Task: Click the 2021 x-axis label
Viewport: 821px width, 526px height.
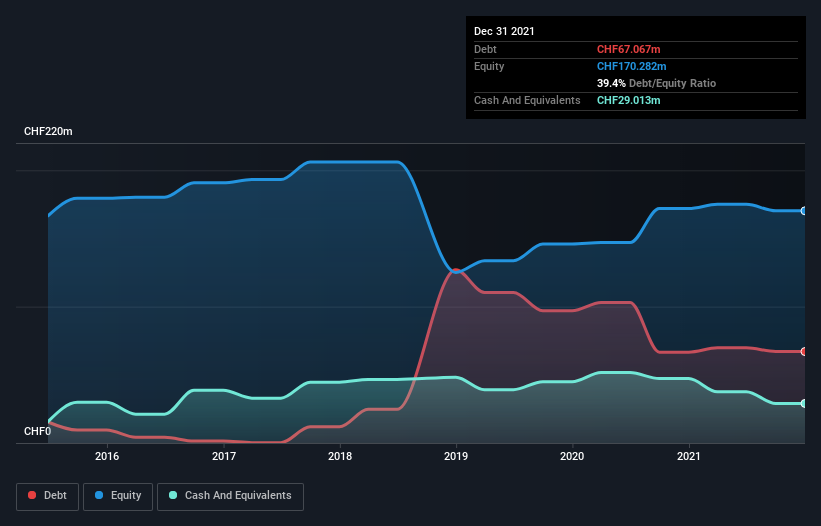Action: (689, 456)
